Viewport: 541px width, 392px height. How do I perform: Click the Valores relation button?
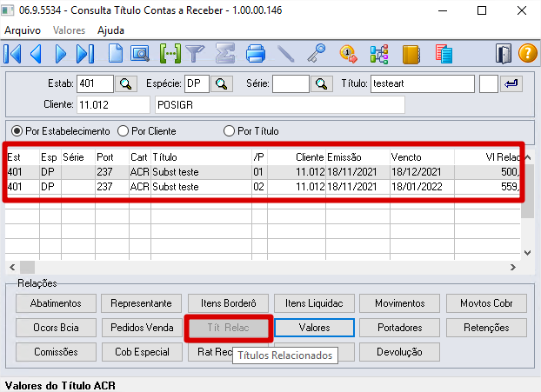tap(314, 328)
